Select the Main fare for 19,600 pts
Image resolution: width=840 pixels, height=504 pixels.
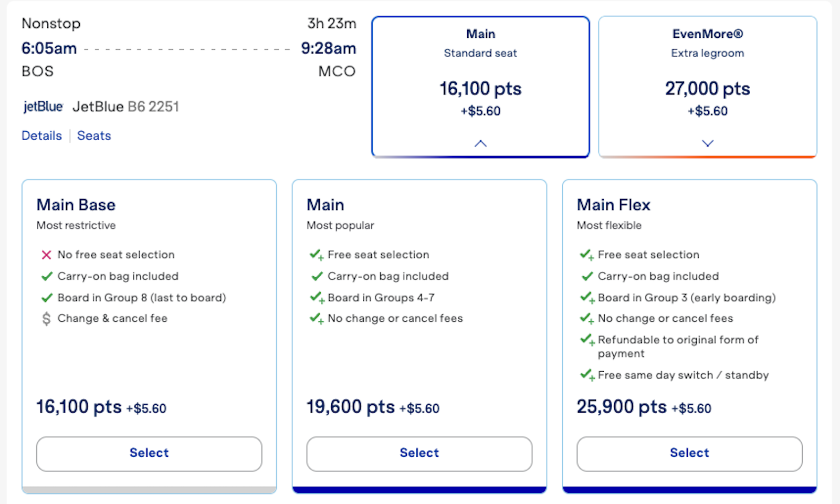point(419,454)
